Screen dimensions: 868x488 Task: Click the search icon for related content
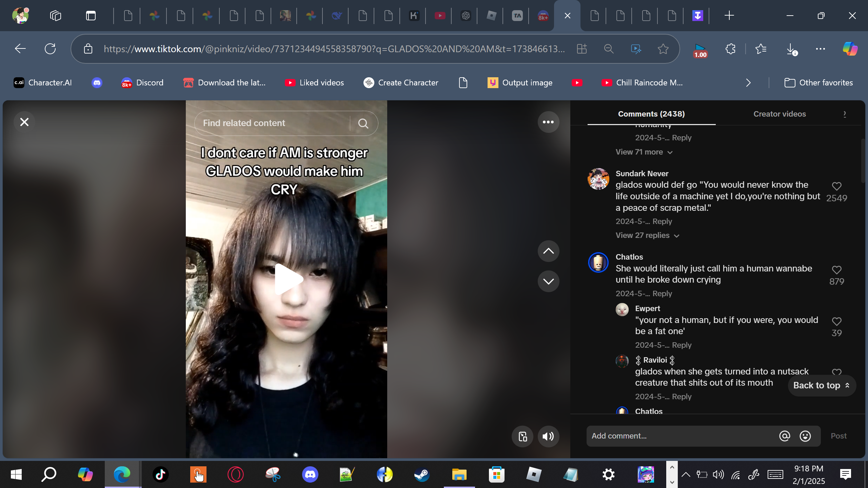363,124
